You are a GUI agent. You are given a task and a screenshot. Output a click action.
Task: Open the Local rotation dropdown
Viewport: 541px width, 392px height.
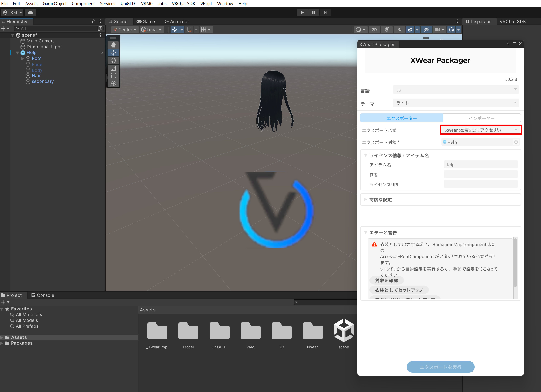[152, 30]
